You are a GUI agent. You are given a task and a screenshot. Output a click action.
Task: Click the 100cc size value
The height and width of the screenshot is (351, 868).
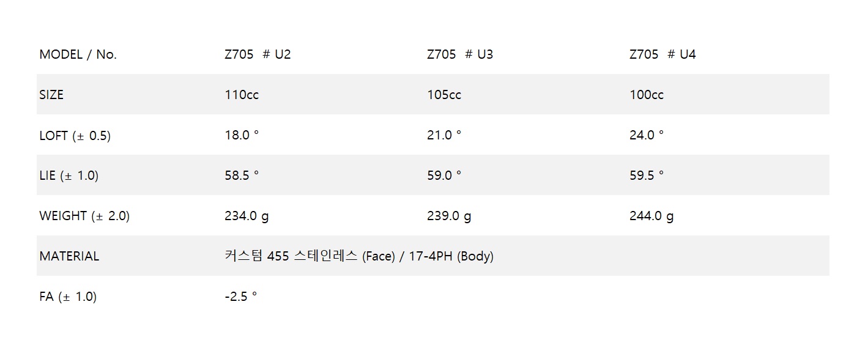pyautogui.click(x=647, y=95)
